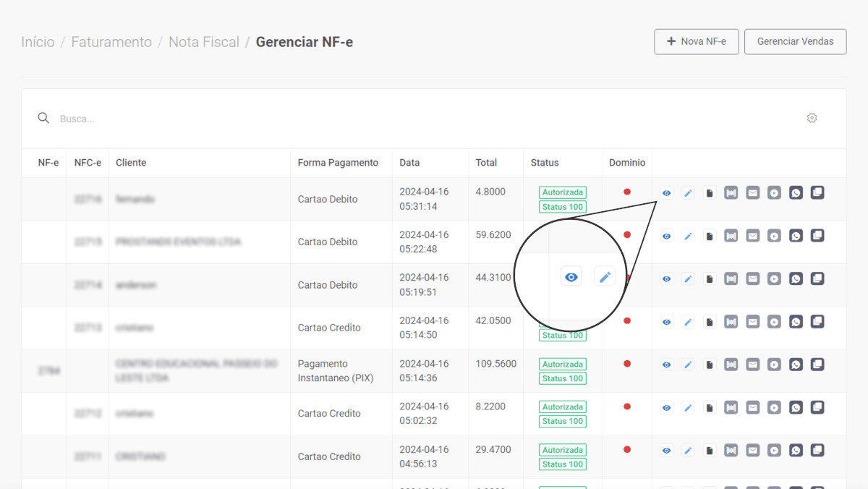Navigate to Faturamento breadcrumb
868x489 pixels.
click(111, 42)
